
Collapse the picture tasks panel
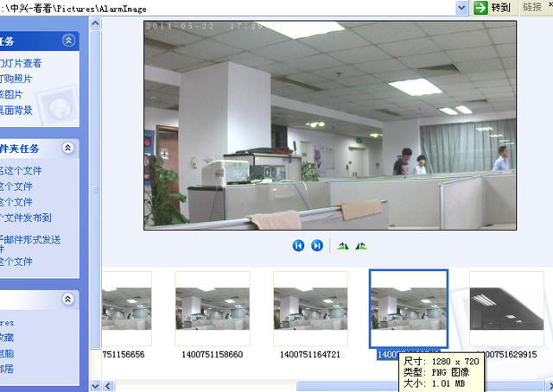pos(68,41)
